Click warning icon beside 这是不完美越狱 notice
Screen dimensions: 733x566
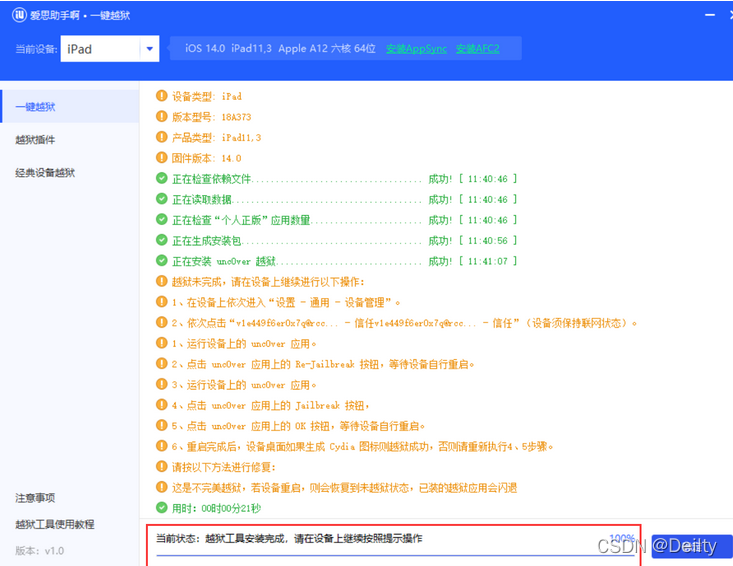[162, 487]
